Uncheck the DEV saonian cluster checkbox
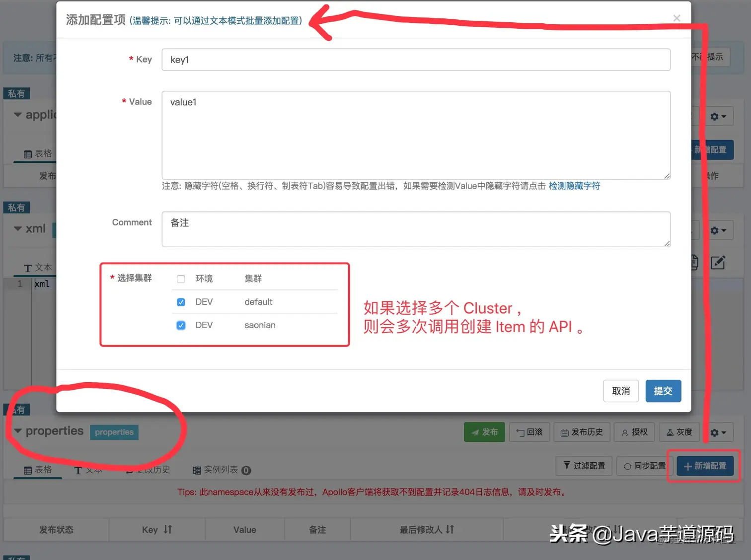 coord(180,325)
